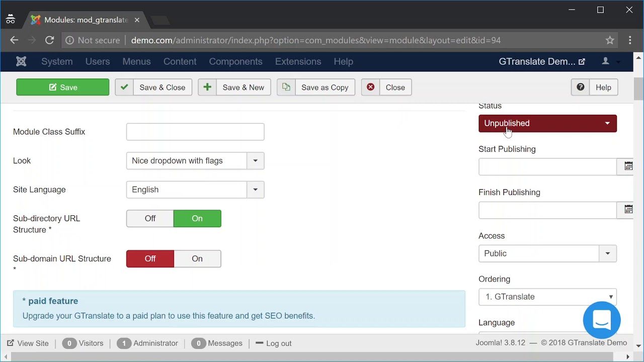The image size is (644, 362).
Task: Click 'Joomla! 3.8.12' version text
Action: coord(501,343)
